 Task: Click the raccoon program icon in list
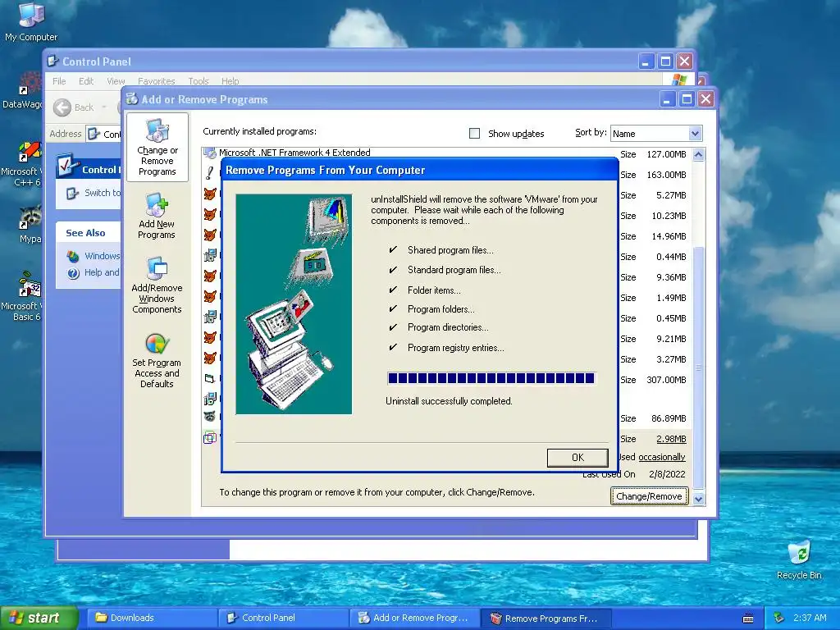[x=210, y=416]
